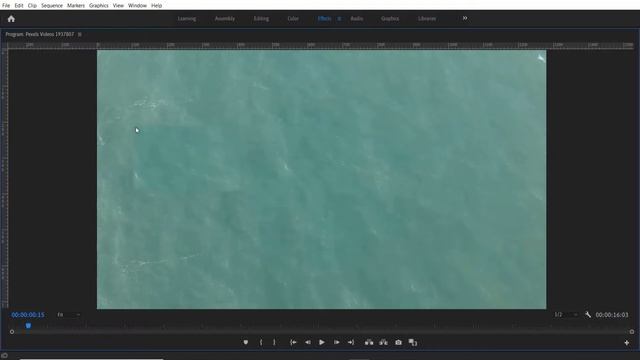Go to In point button
Screen dimensions: 640x360
pos(293,342)
